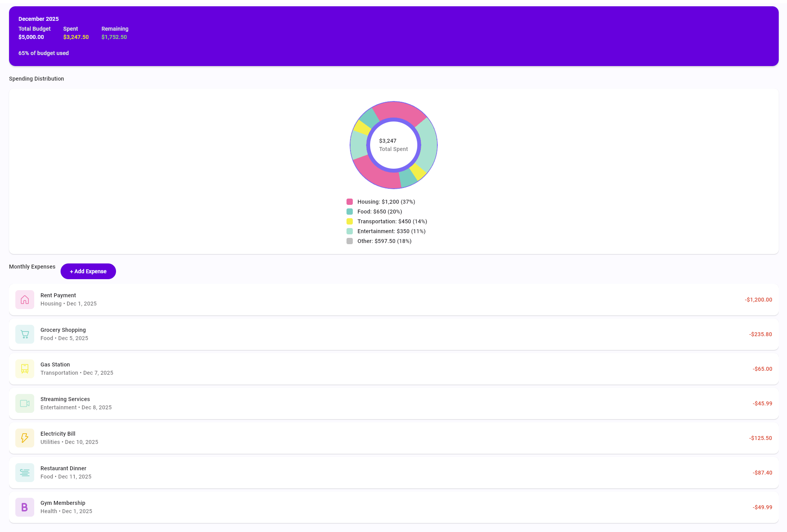Click the gray Other legend swatch
This screenshot has width=787, height=532.
tap(350, 241)
